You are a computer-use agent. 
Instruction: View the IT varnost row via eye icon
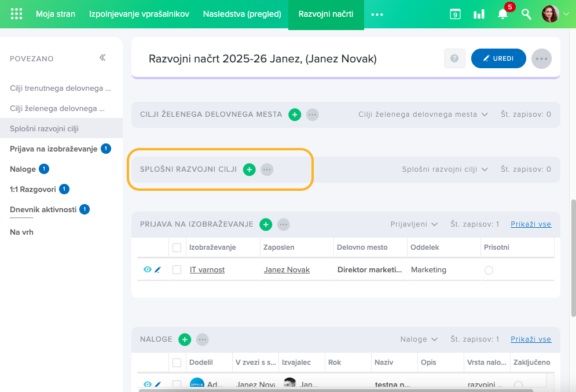tap(147, 269)
